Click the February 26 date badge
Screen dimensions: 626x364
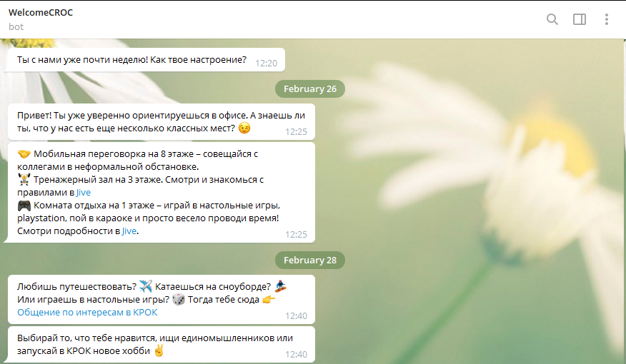(310, 89)
